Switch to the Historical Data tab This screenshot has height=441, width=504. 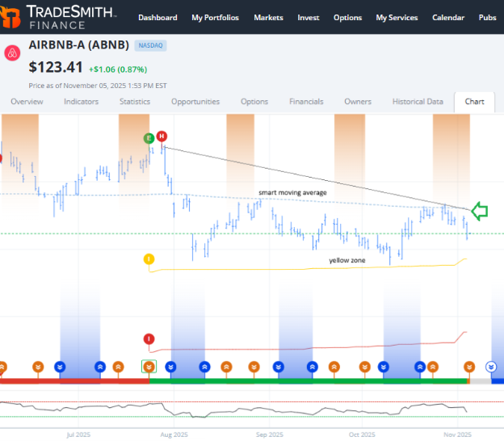click(x=418, y=102)
